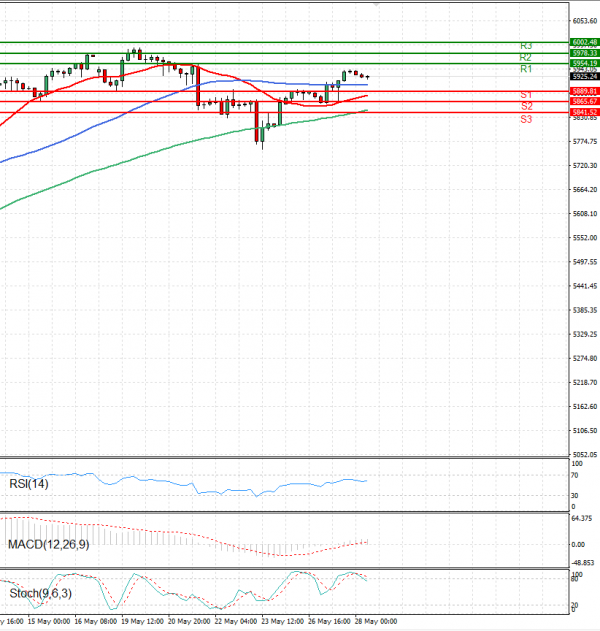Click the 22 May 04:00 time label
The height and width of the screenshot is (631, 600).
tap(236, 622)
